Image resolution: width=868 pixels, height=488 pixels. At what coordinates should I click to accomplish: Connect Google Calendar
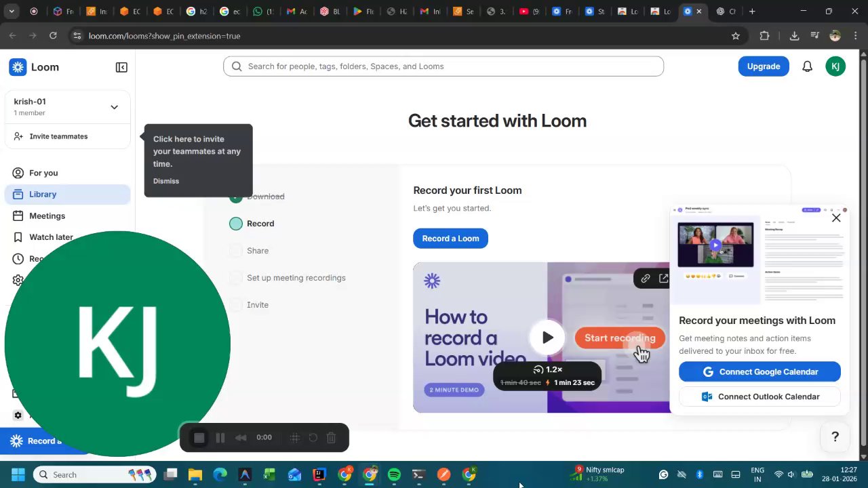click(759, 372)
